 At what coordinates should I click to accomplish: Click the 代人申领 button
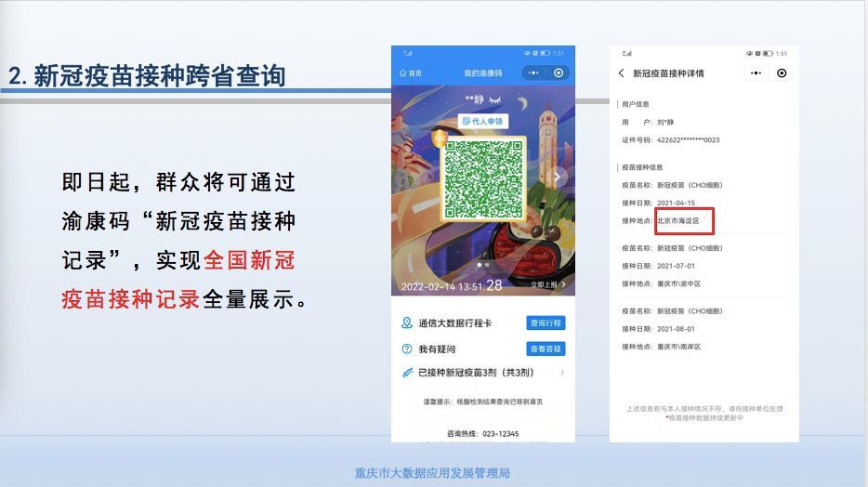point(483,122)
